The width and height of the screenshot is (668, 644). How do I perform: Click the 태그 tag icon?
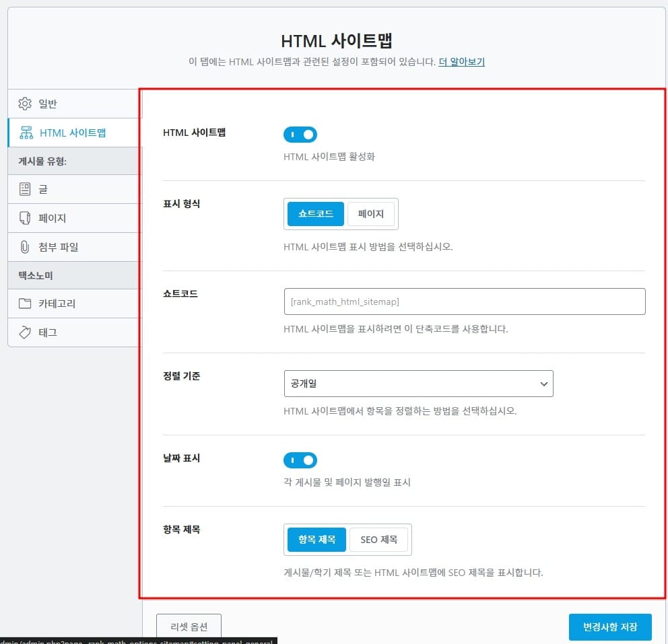[x=25, y=332]
